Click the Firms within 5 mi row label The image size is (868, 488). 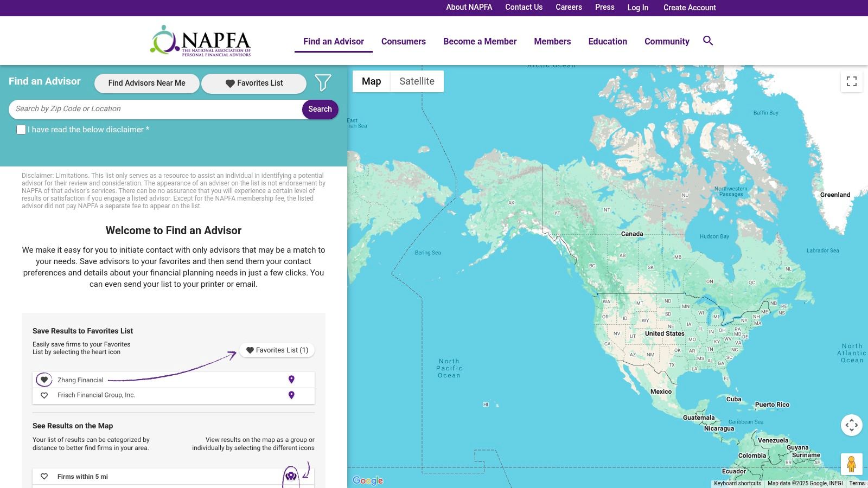82,477
